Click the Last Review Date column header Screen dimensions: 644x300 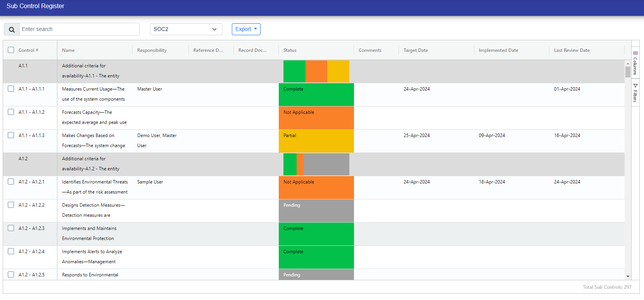point(571,50)
